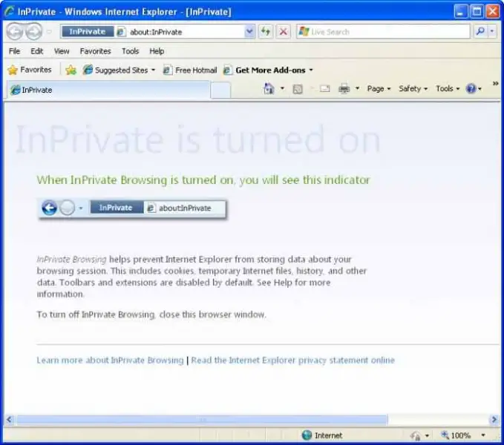This screenshot has width=504, height=445.
Task: Open the Favorites Center star button
Action: point(30,70)
